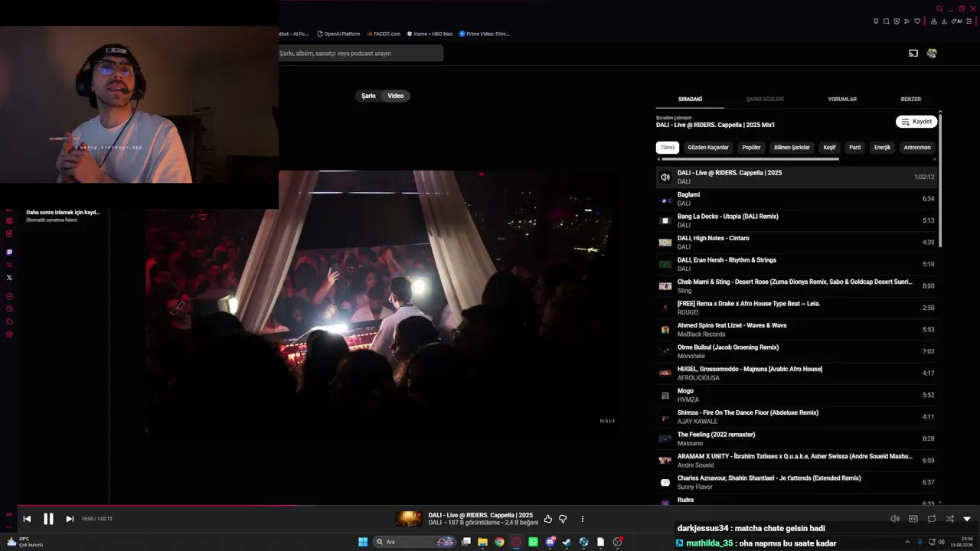Open the Windows Start menu
The height and width of the screenshot is (551, 980).
pos(363,542)
